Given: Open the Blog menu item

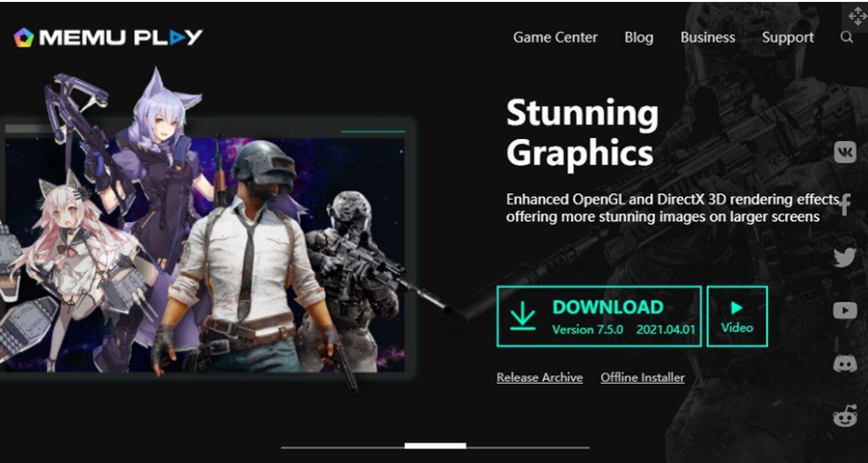Looking at the screenshot, I should [x=638, y=37].
